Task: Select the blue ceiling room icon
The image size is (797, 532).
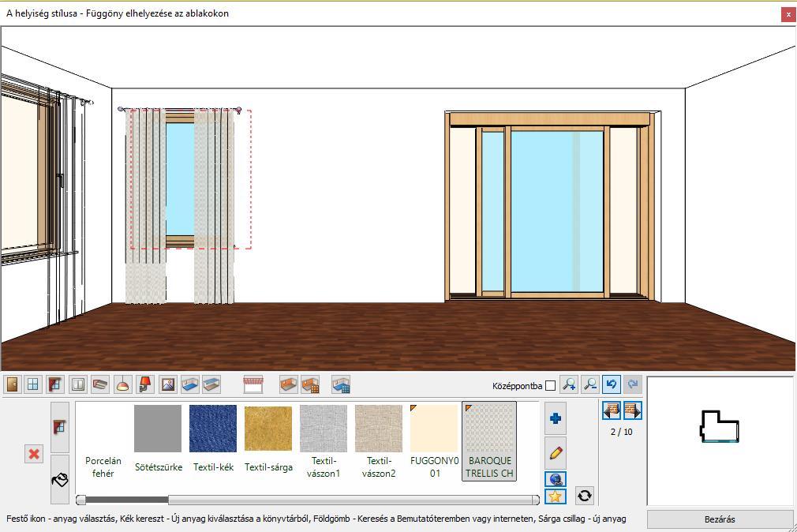Action: tap(211, 384)
